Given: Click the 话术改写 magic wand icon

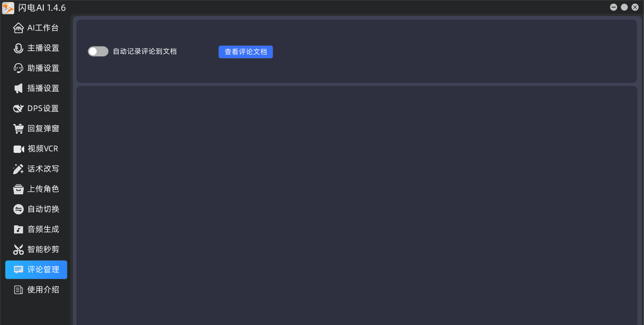Looking at the screenshot, I should point(18,169).
